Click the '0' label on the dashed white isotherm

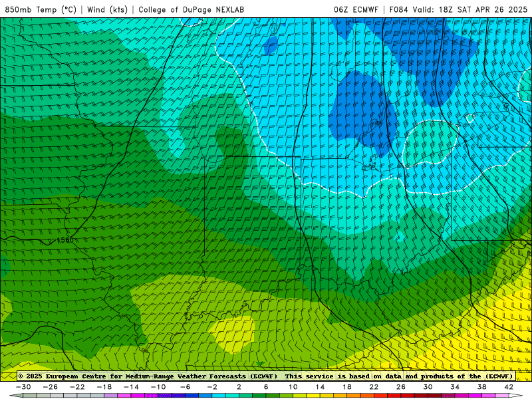click(390, 178)
